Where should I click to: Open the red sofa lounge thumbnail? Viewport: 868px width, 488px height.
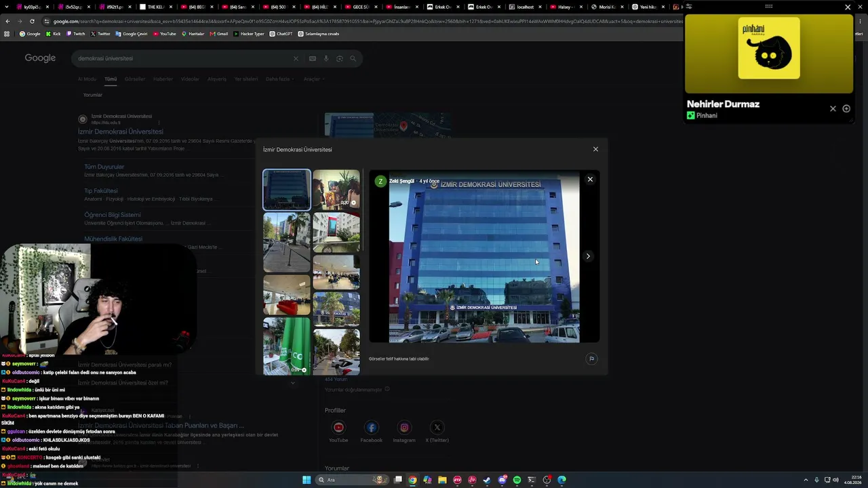click(287, 295)
